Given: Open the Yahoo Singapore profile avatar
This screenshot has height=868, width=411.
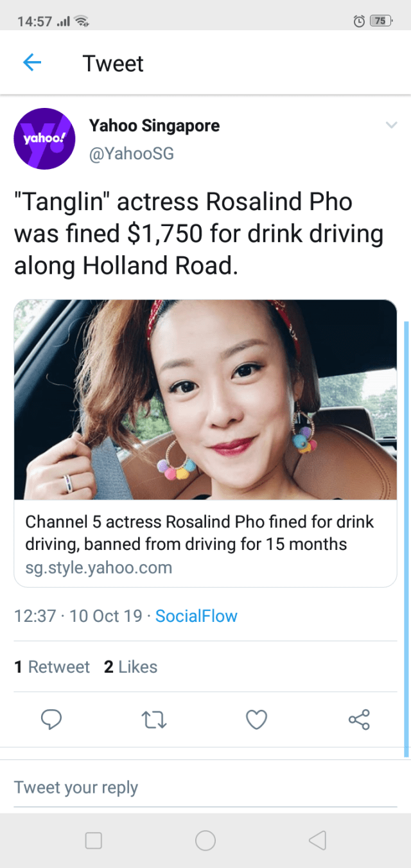Looking at the screenshot, I should click(x=45, y=139).
